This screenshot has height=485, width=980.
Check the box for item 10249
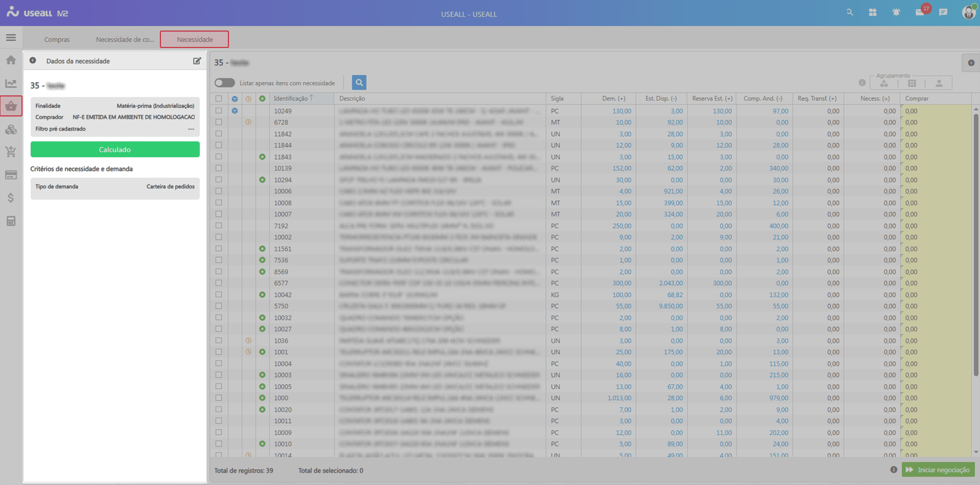219,111
